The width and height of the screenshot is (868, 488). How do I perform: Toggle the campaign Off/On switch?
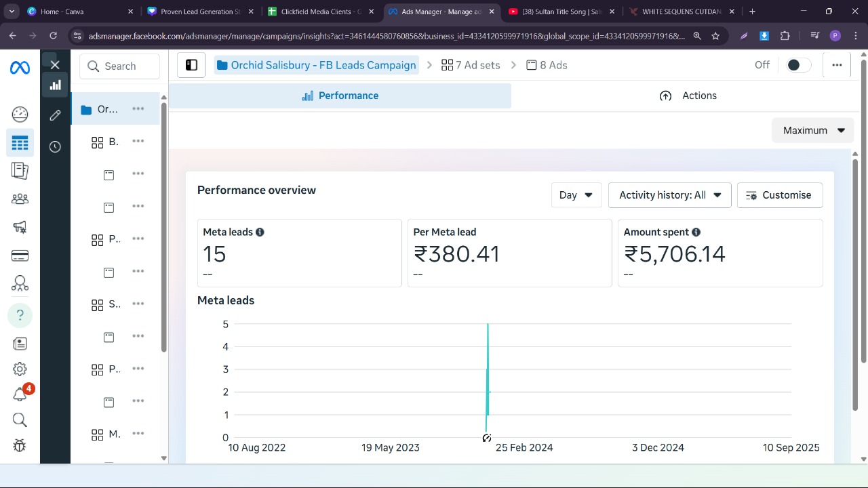click(797, 65)
